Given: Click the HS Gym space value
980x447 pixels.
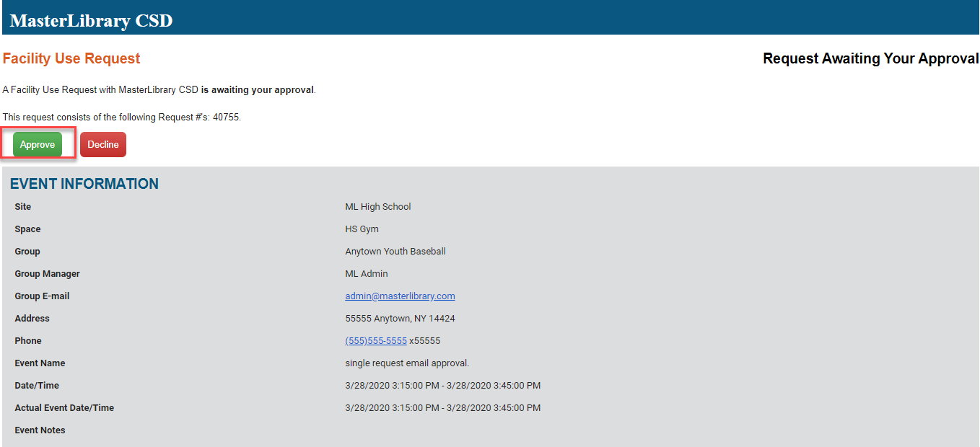Looking at the screenshot, I should (x=362, y=229).
